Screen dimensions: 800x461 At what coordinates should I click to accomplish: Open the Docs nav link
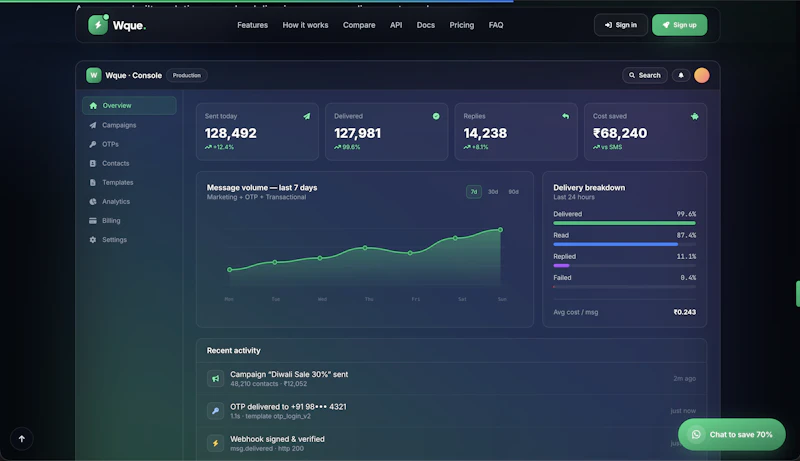[426, 25]
